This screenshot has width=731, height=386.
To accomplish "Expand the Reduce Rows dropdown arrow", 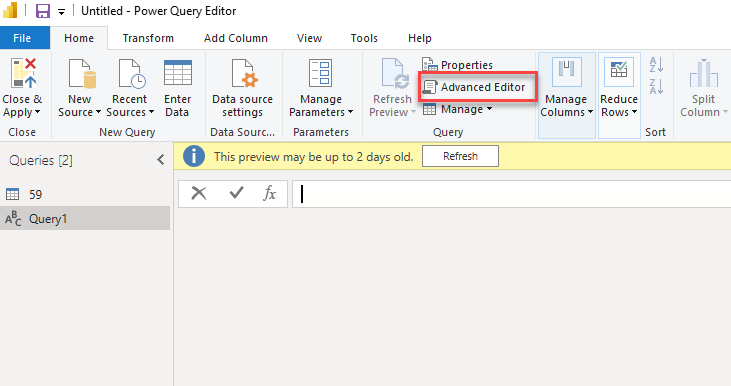I will pos(634,112).
